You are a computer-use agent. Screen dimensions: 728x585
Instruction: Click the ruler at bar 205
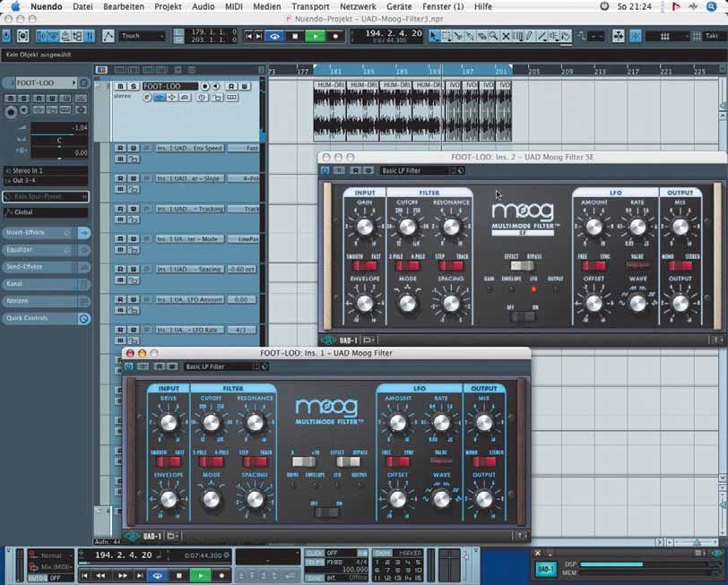point(534,72)
